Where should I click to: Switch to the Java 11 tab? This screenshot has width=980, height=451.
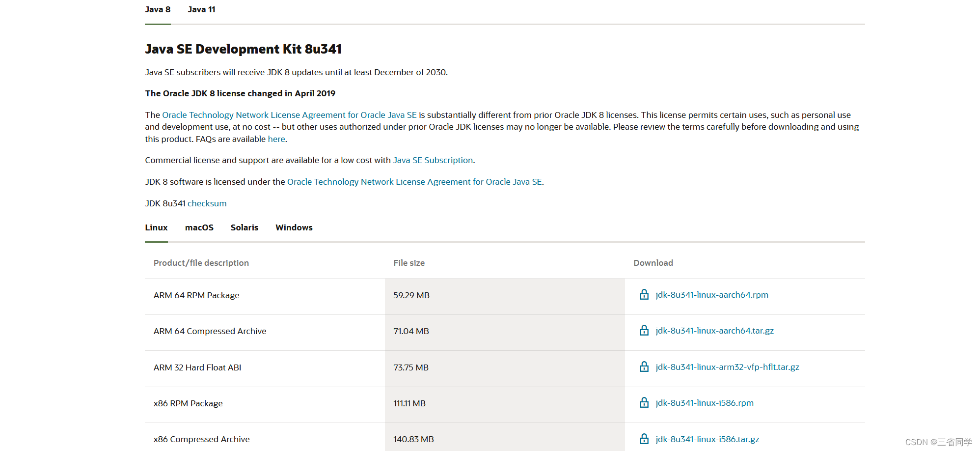(x=201, y=9)
